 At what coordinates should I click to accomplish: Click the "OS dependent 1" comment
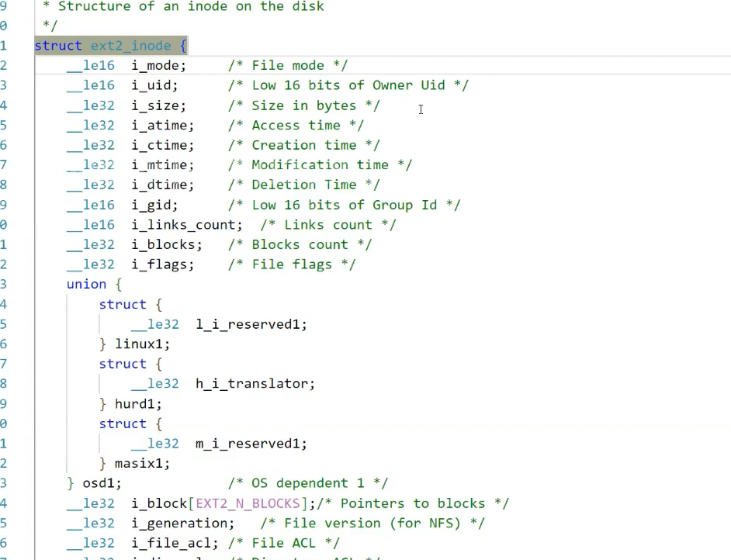click(308, 483)
